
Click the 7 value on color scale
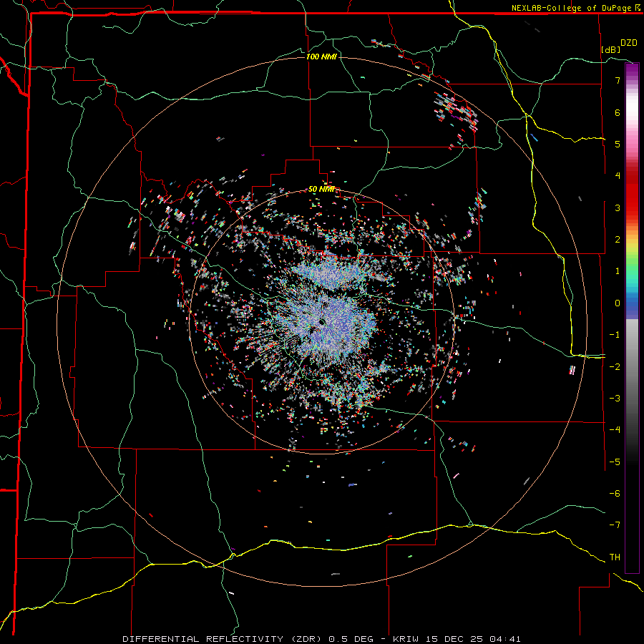(618, 80)
